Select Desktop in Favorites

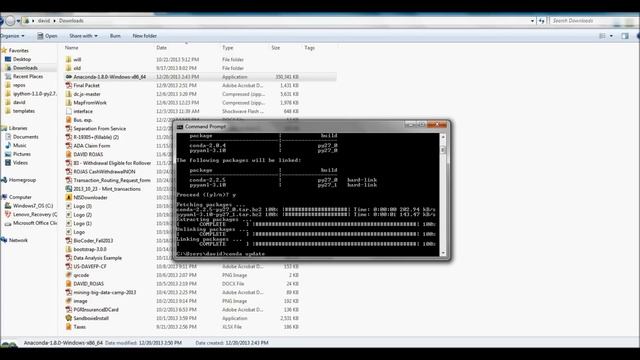(x=22, y=59)
